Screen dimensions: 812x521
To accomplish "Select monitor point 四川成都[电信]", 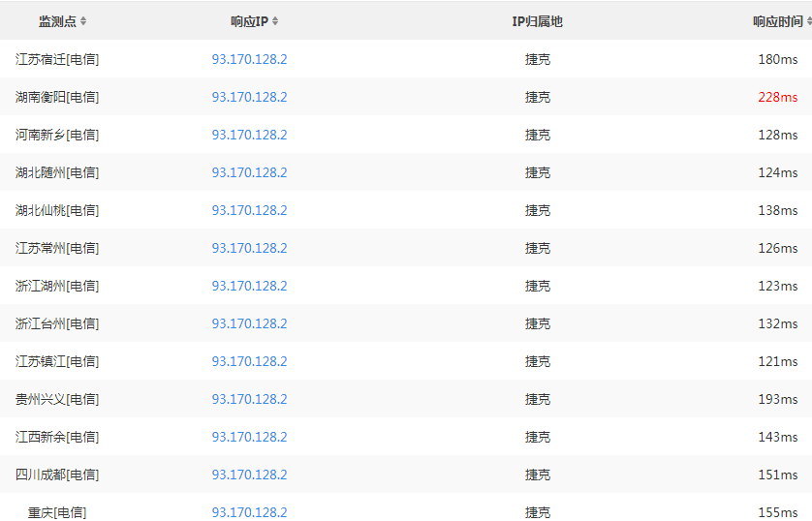I will (57, 475).
